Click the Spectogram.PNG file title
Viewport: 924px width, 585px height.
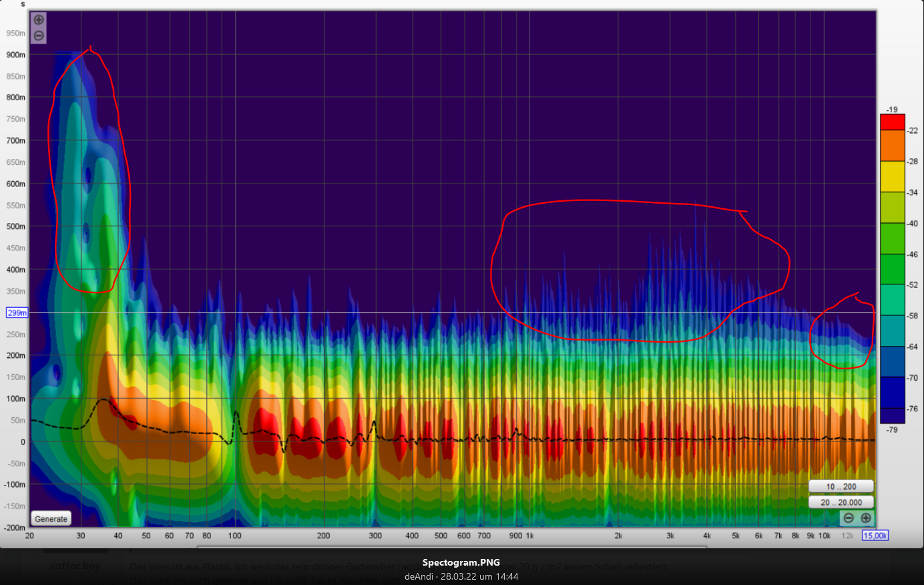(461, 562)
